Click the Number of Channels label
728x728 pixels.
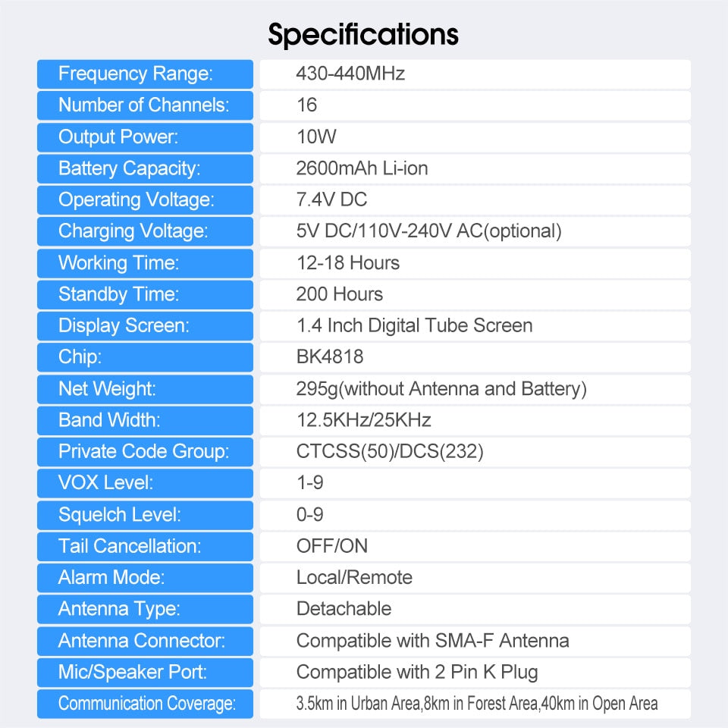144,105
